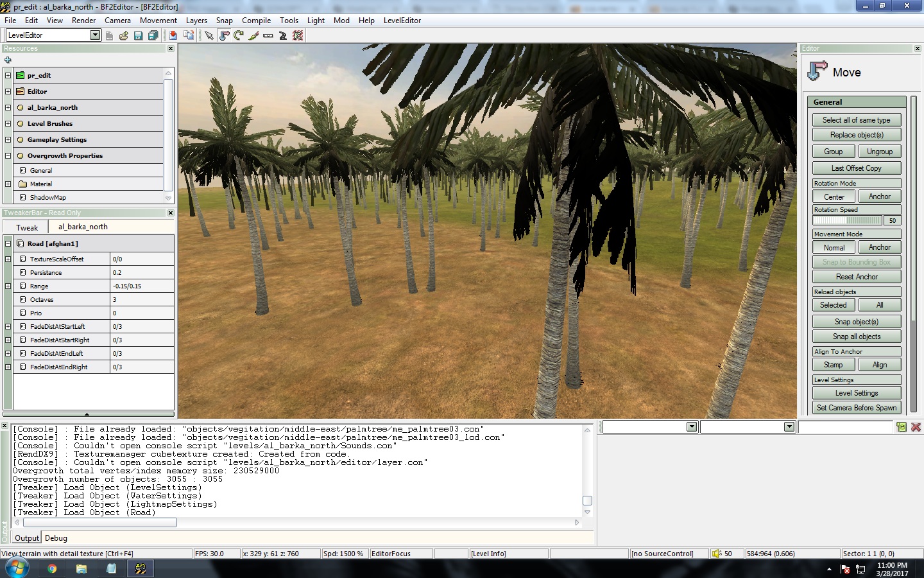Click the large Move icon in Editor panel

(817, 71)
